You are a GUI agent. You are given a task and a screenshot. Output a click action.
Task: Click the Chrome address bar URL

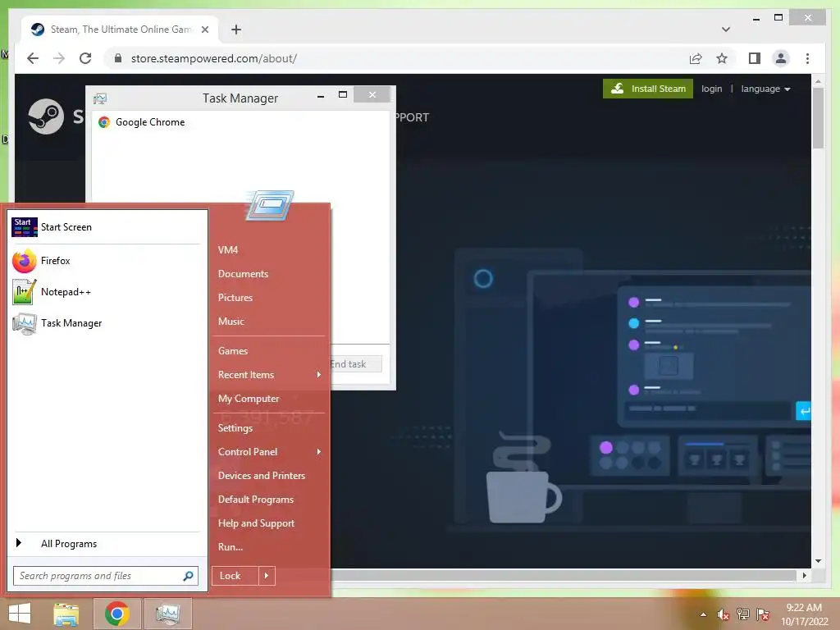[214, 58]
